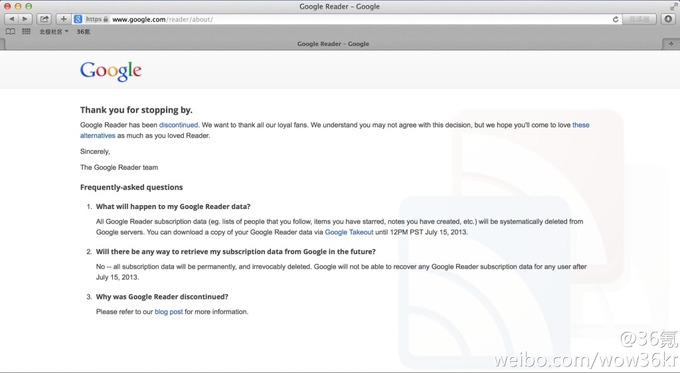Click the question about retrieving subscription data
Image resolution: width=680 pixels, height=373 pixels.
pyautogui.click(x=235, y=252)
